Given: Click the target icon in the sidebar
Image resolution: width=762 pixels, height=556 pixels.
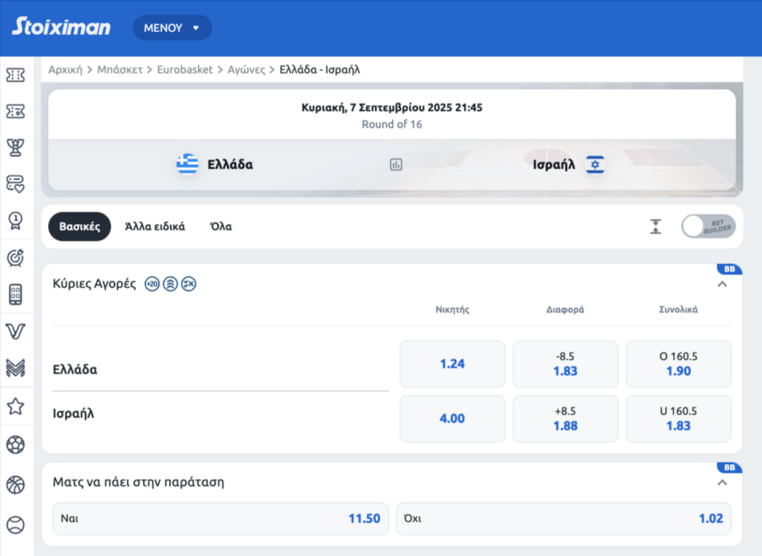Looking at the screenshot, I should (15, 258).
